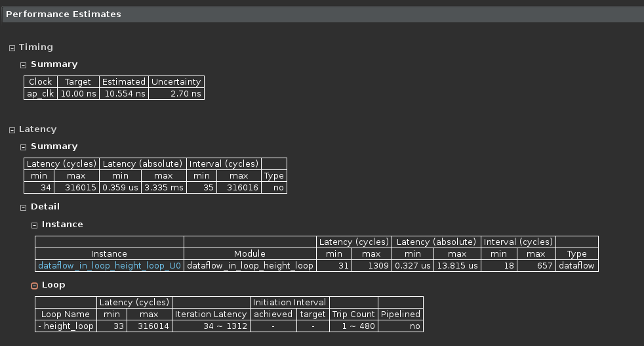Collapse the Detail subsection
This screenshot has width=644, height=346.
coord(23,207)
